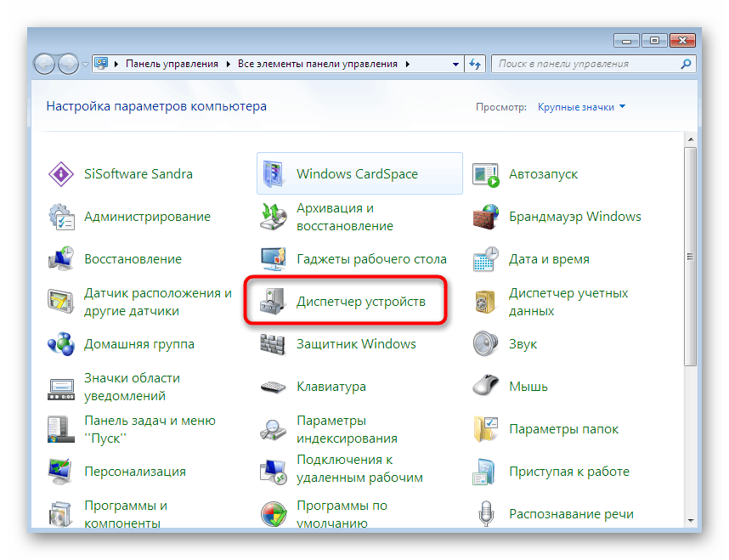
Task: Open the Значки области уведомлений icon
Action: pos(61,389)
